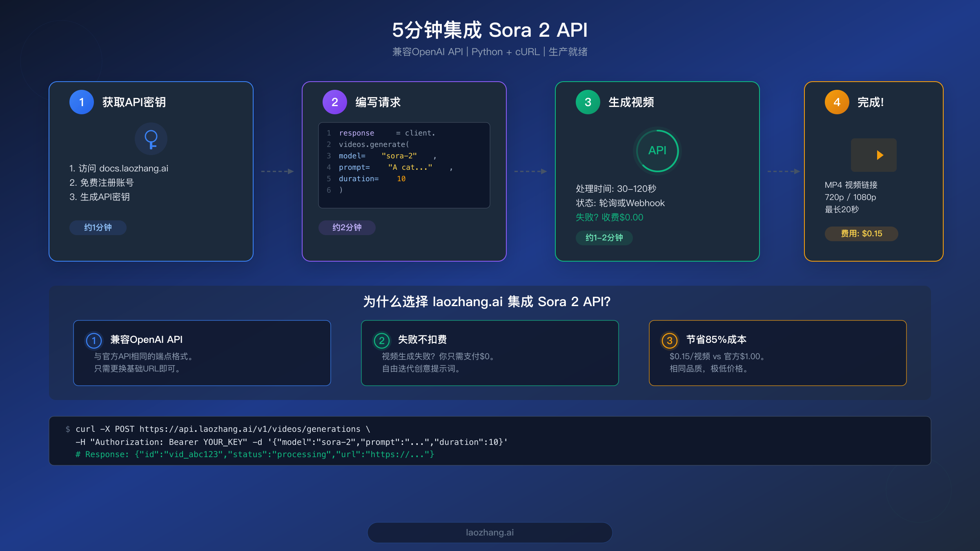Click the key icon in step 1
Image resolution: width=980 pixels, height=551 pixels.
[151, 139]
